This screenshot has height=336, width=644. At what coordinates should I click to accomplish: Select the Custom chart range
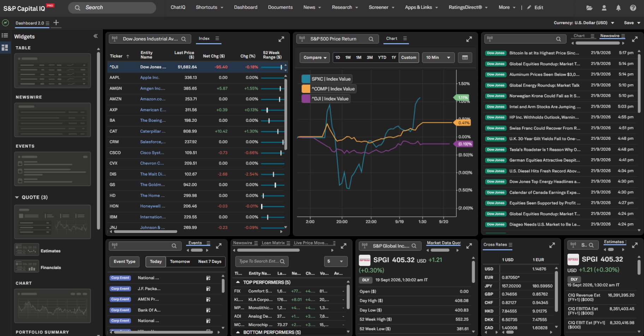(409, 58)
